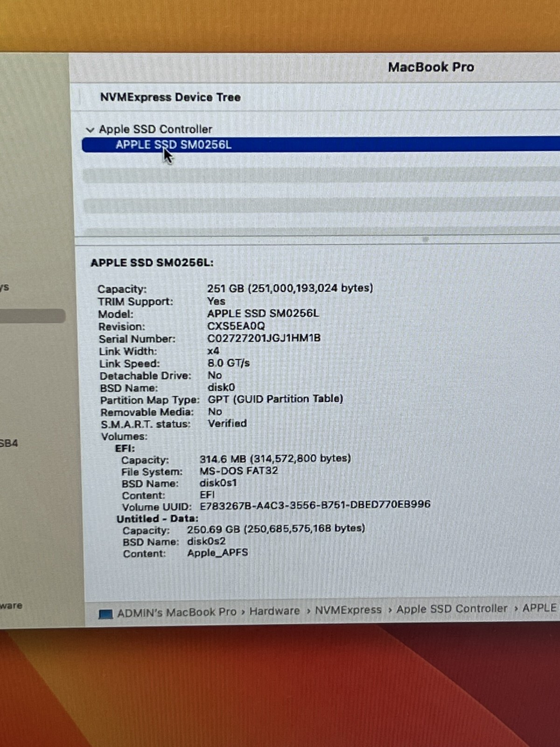Click BSD Name value disk0s2
Image resolution: width=560 pixels, height=747 pixels.
[206, 541]
